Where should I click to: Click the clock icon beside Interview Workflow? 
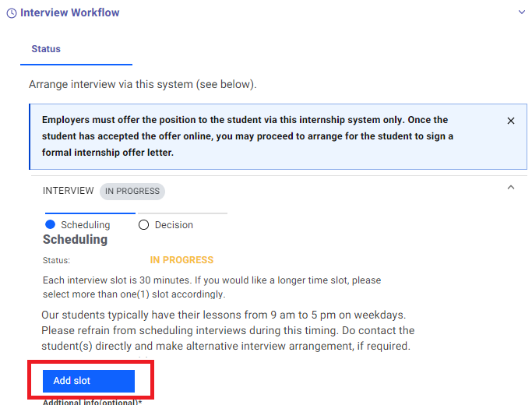pos(12,13)
